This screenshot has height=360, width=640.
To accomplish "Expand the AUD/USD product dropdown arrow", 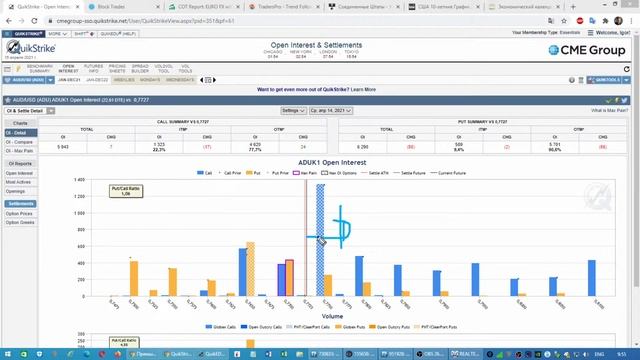I will (x=50, y=80).
